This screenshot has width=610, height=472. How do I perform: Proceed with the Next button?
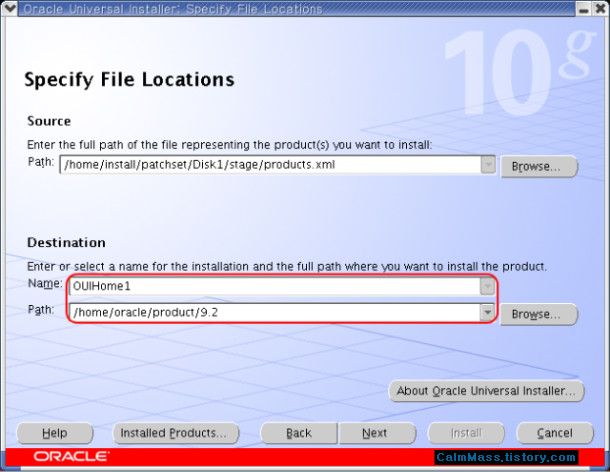coord(377,433)
